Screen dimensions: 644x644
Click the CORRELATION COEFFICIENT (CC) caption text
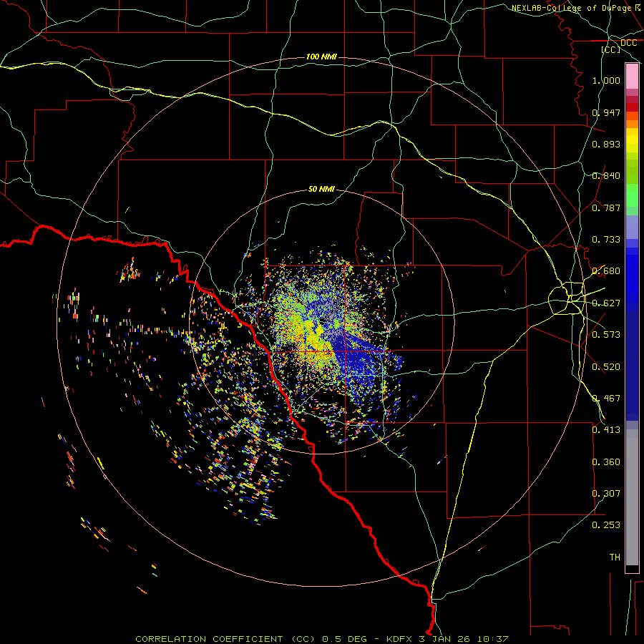225,639
